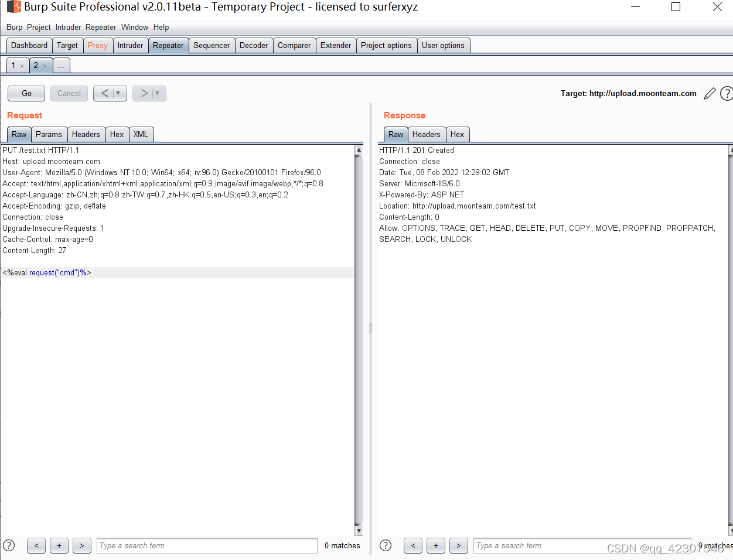This screenshot has width=733, height=560.
Task: Open the Help menu
Action: click(161, 27)
